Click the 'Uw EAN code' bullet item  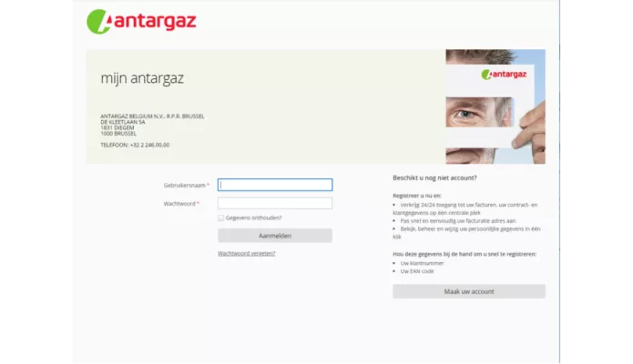pyautogui.click(x=417, y=271)
